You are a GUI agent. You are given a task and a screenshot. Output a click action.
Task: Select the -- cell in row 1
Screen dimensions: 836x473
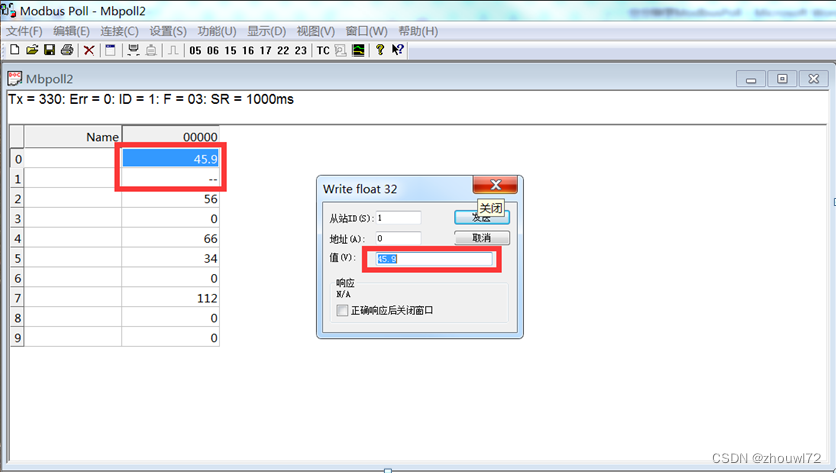pos(171,179)
